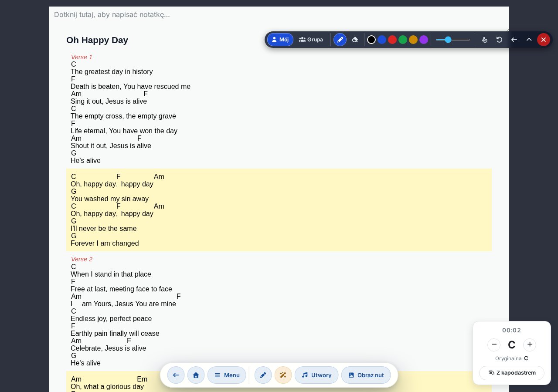Click the lyric 'Sing it out, Jesus is alive'
558x392 pixels.
[x=109, y=101]
